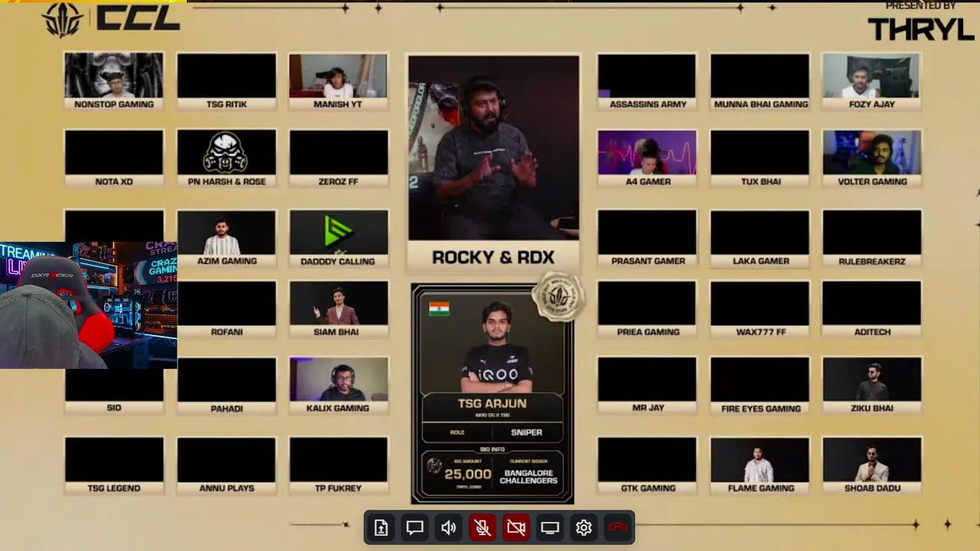Click the India flag on player card
Viewport: 980px width, 551px height.
tap(439, 308)
